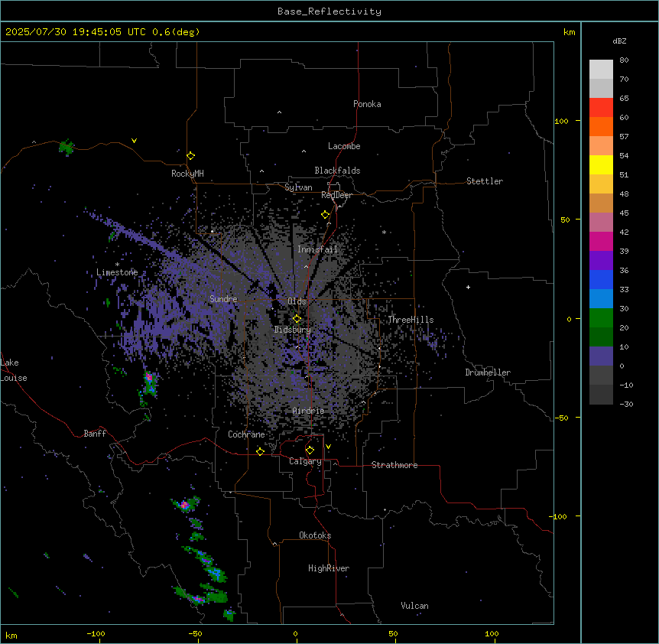Click the Innisfail city label
The width and height of the screenshot is (659, 644).
point(317,249)
